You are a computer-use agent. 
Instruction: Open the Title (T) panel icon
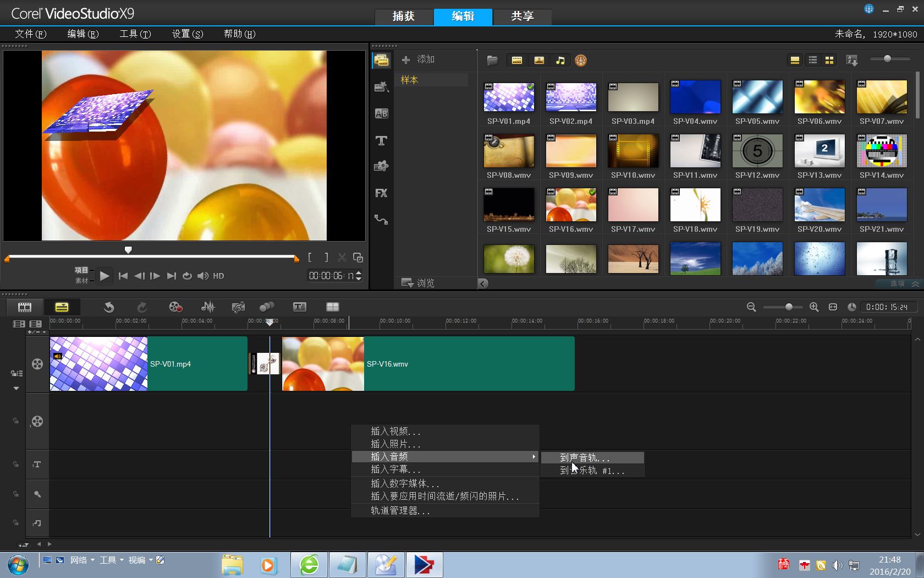pyautogui.click(x=381, y=140)
